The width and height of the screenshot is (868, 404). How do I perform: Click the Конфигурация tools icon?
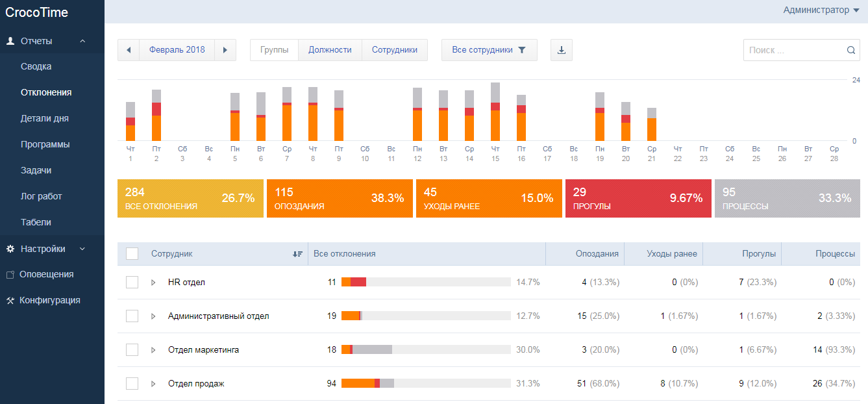click(x=10, y=301)
